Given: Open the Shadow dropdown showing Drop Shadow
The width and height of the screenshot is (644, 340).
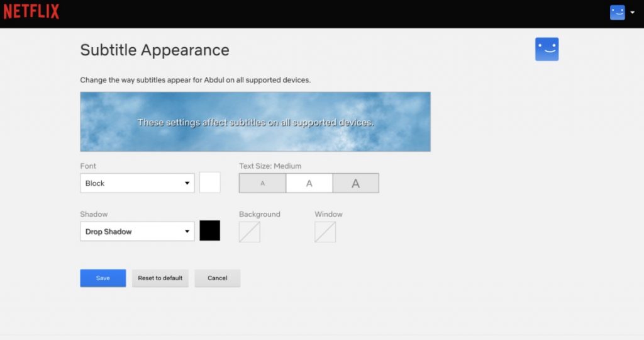Looking at the screenshot, I should point(136,232).
